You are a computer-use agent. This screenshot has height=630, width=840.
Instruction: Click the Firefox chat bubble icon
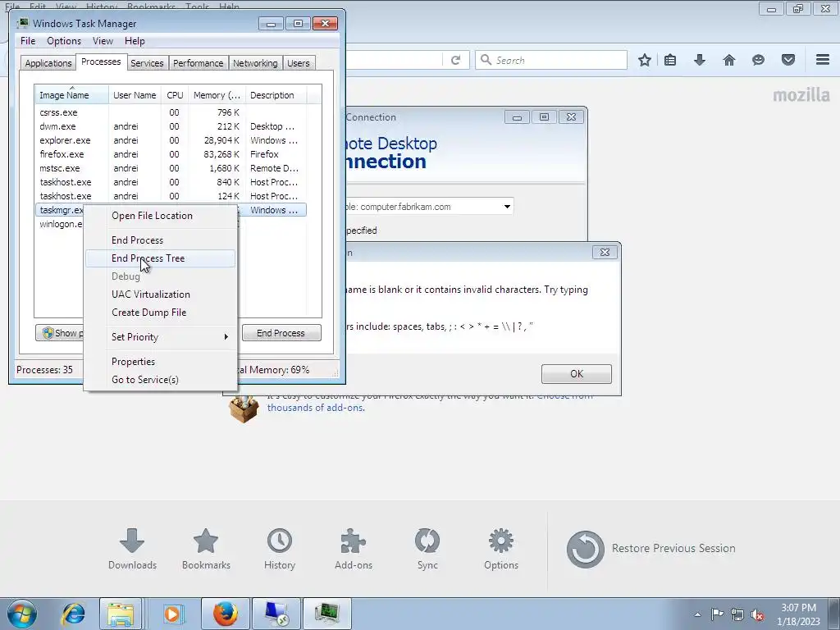(x=758, y=60)
